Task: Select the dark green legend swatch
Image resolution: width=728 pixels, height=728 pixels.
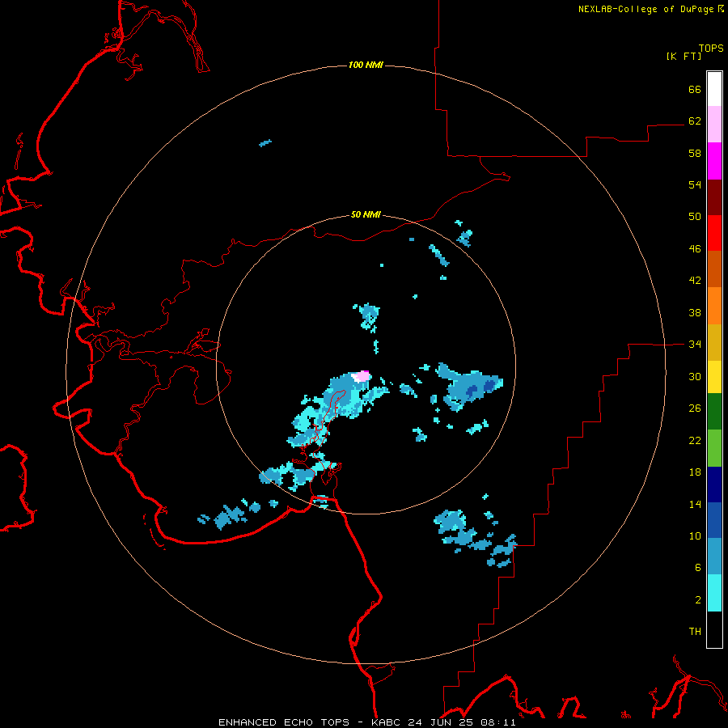Action: 714,412
